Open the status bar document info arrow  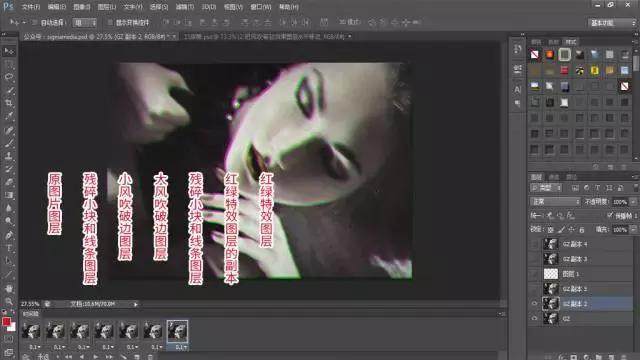pos(136,304)
